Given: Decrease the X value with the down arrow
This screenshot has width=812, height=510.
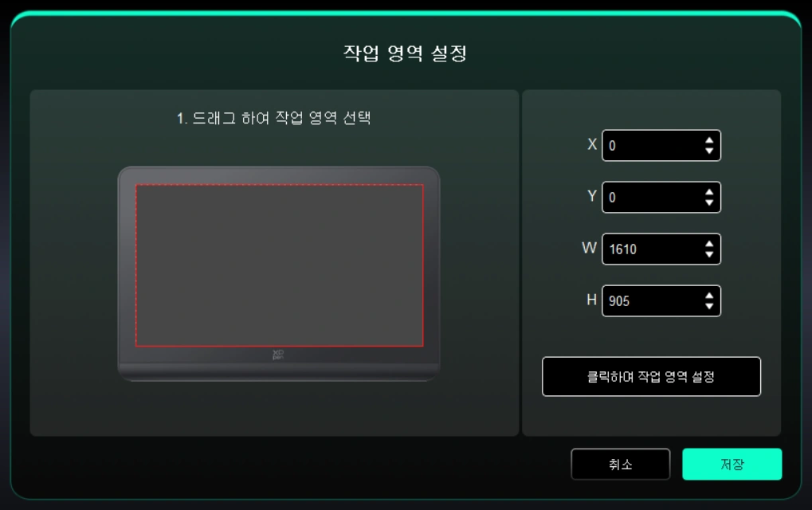Looking at the screenshot, I should click(x=709, y=151).
